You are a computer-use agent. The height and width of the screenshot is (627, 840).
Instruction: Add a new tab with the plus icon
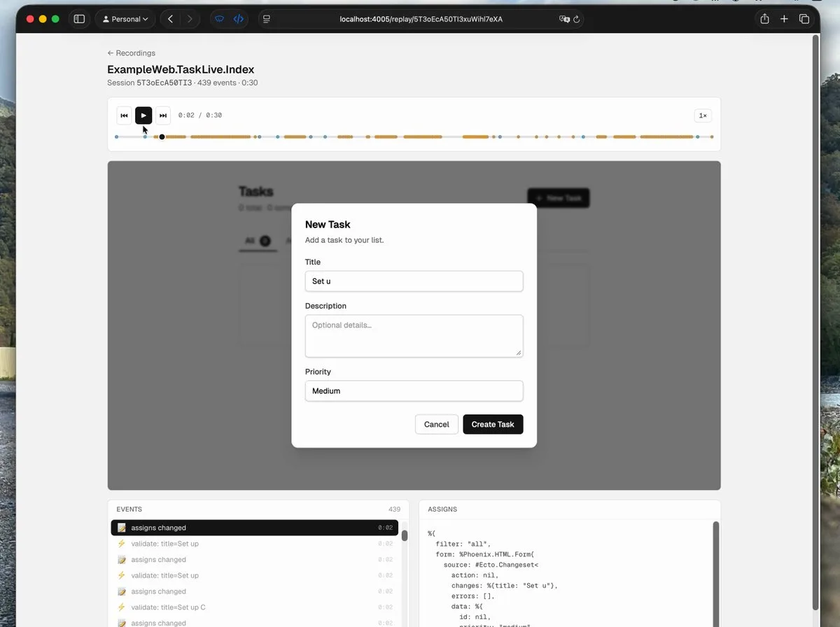coord(784,19)
